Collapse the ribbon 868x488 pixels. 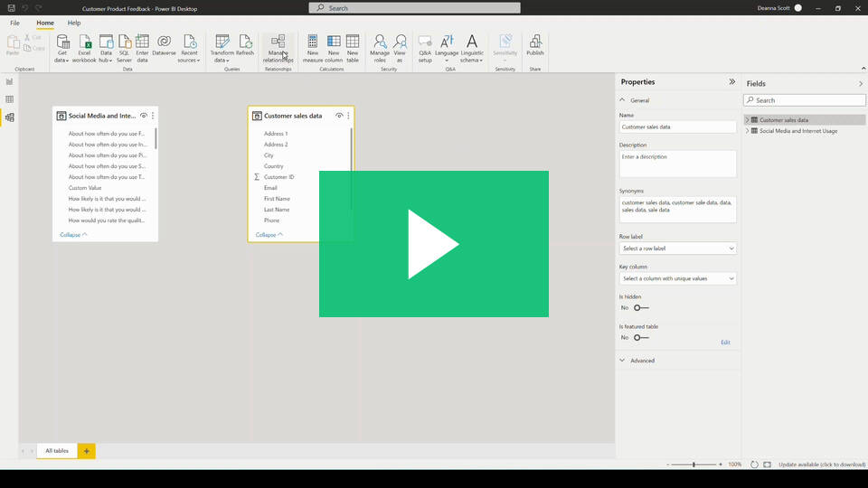(x=863, y=68)
